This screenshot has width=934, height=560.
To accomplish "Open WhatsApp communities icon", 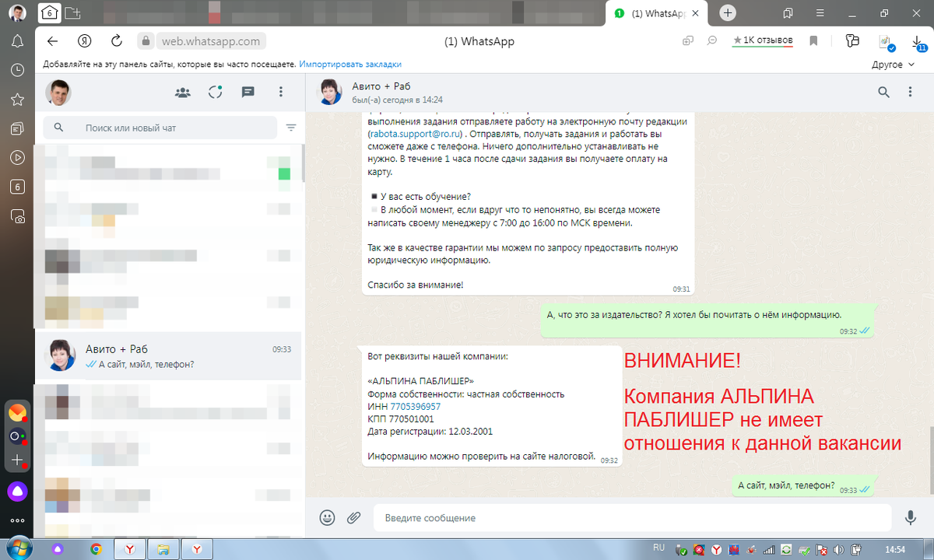I will pyautogui.click(x=183, y=92).
